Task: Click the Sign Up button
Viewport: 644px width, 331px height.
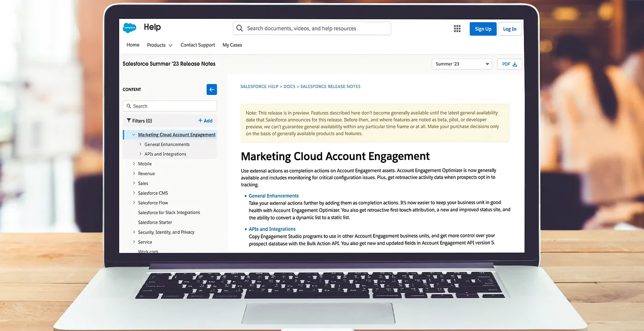Action: 483,29
